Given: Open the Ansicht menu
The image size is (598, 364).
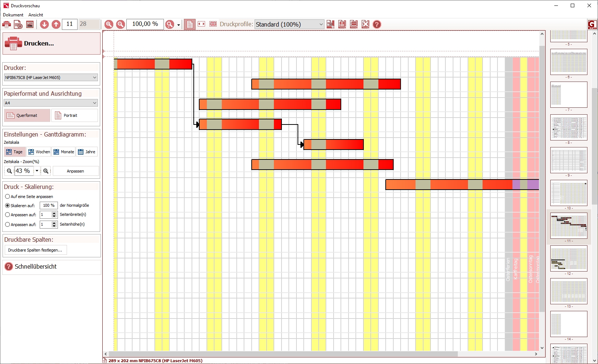Looking at the screenshot, I should point(36,15).
